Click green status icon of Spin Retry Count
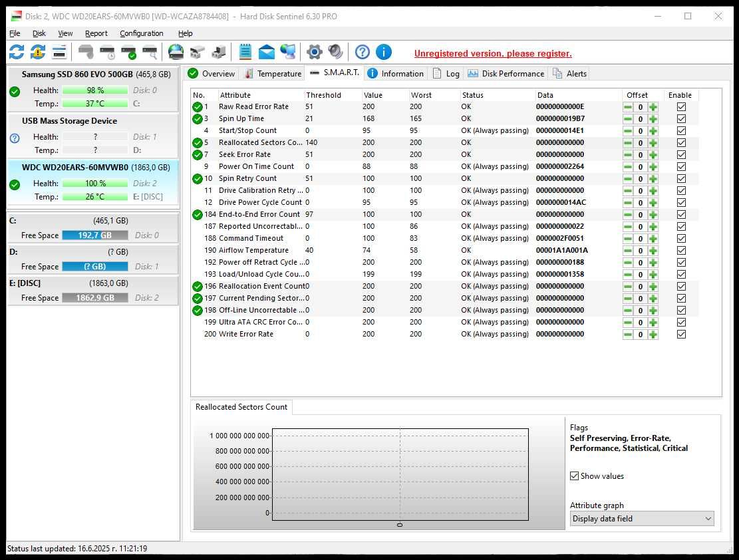The image size is (739, 560). 198,179
